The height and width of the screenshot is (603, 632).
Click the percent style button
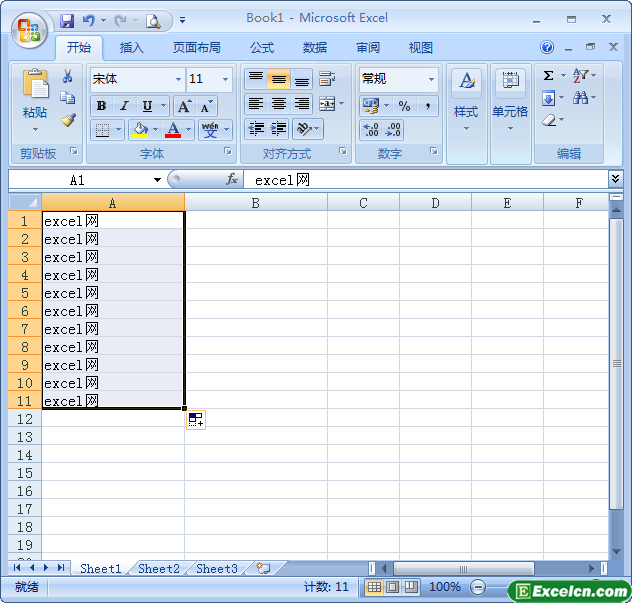404,106
